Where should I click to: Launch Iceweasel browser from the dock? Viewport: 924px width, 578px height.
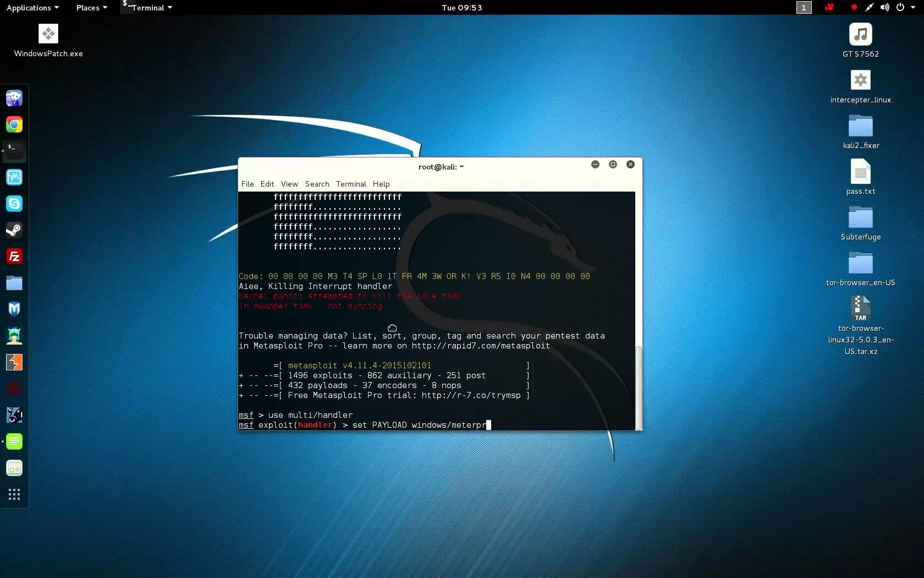tap(14, 98)
